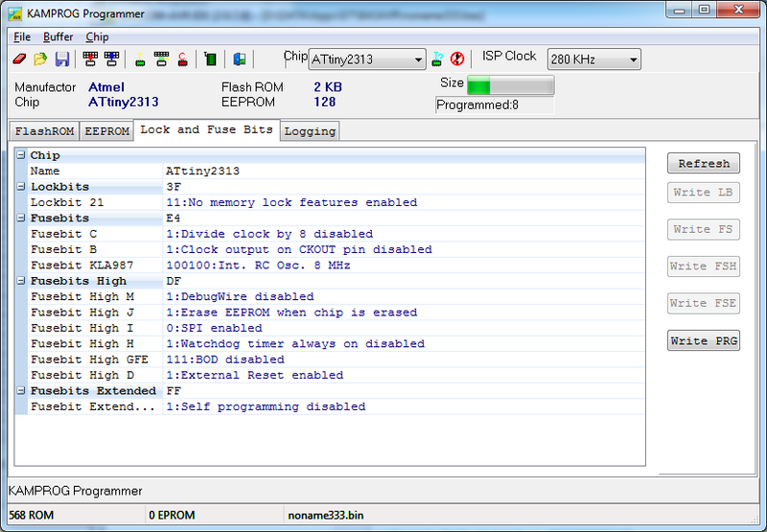Screen dimensions: 767x532
Task: Click noname333.bin in the status bar
Action: pos(326,516)
